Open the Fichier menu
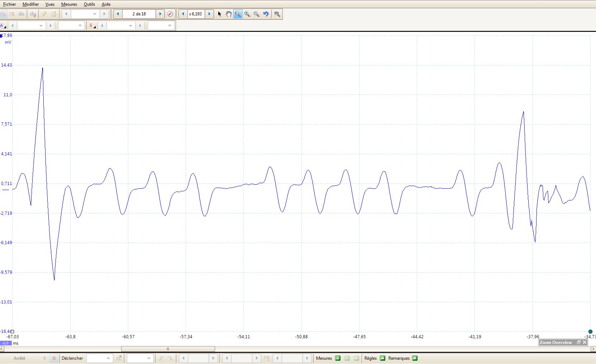 10,4
